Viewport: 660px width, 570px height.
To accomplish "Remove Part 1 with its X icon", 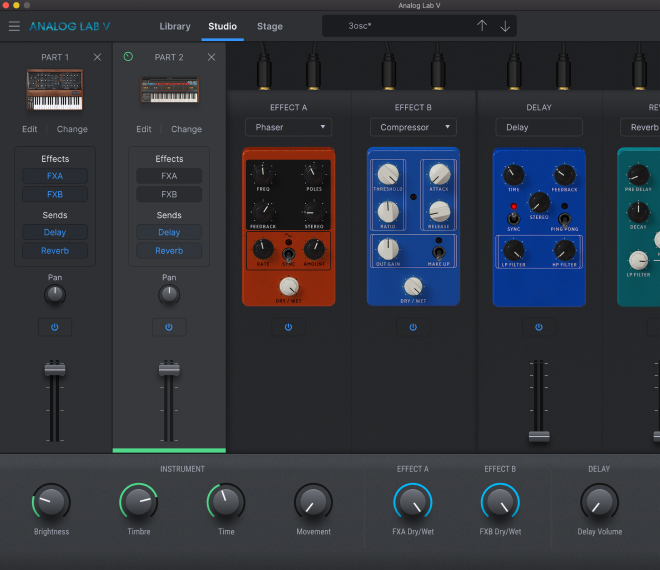I will 97,57.
